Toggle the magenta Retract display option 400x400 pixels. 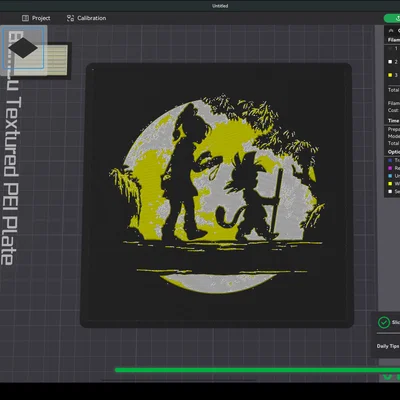point(390,168)
